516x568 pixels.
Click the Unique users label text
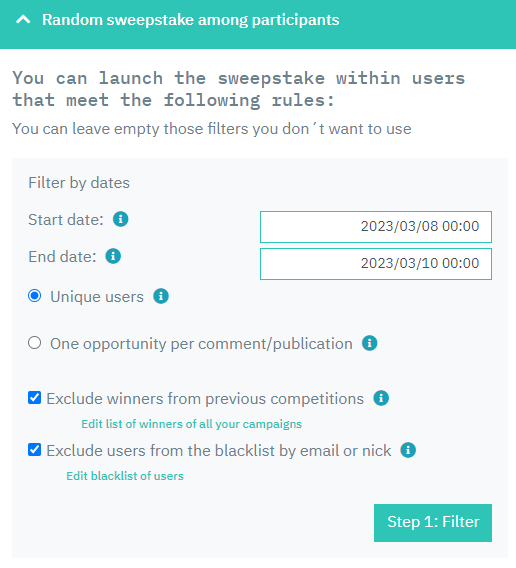pos(97,297)
